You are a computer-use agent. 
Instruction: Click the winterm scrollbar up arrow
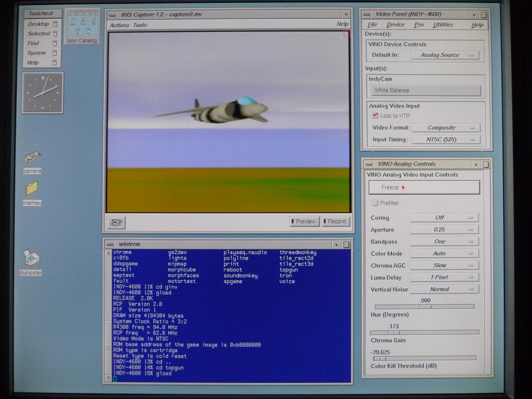pyautogui.click(x=109, y=253)
